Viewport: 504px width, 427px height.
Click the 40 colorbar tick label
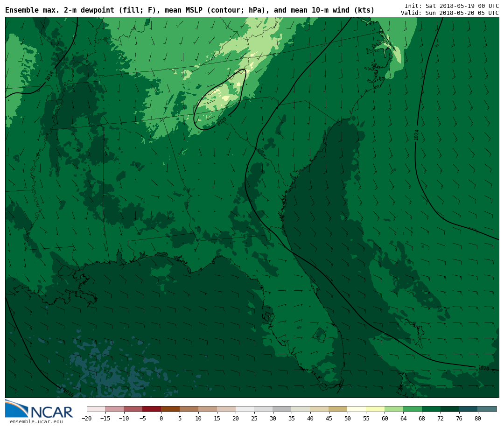click(x=310, y=418)
